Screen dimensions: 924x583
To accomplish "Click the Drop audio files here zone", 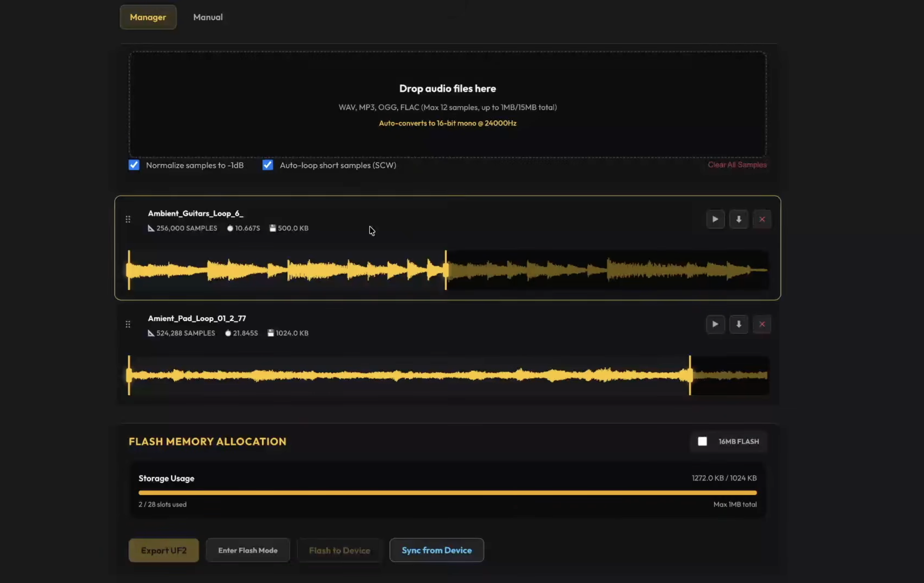I will pos(447,104).
